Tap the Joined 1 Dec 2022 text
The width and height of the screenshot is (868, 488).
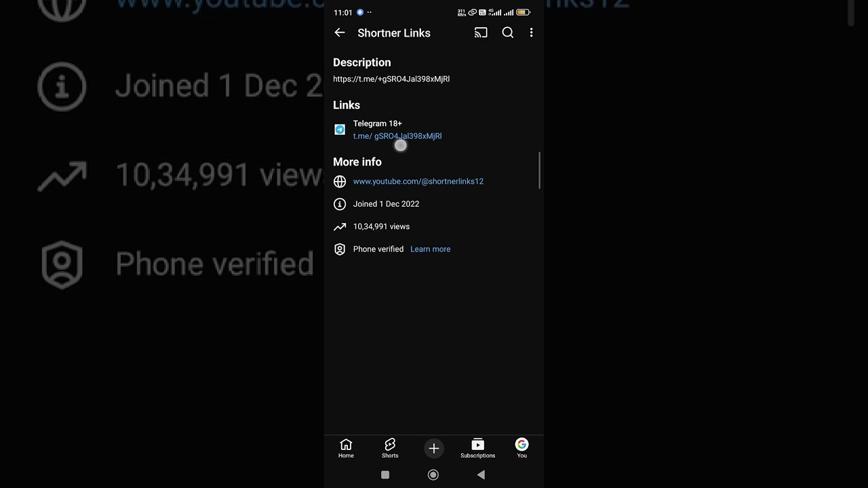[386, 204]
